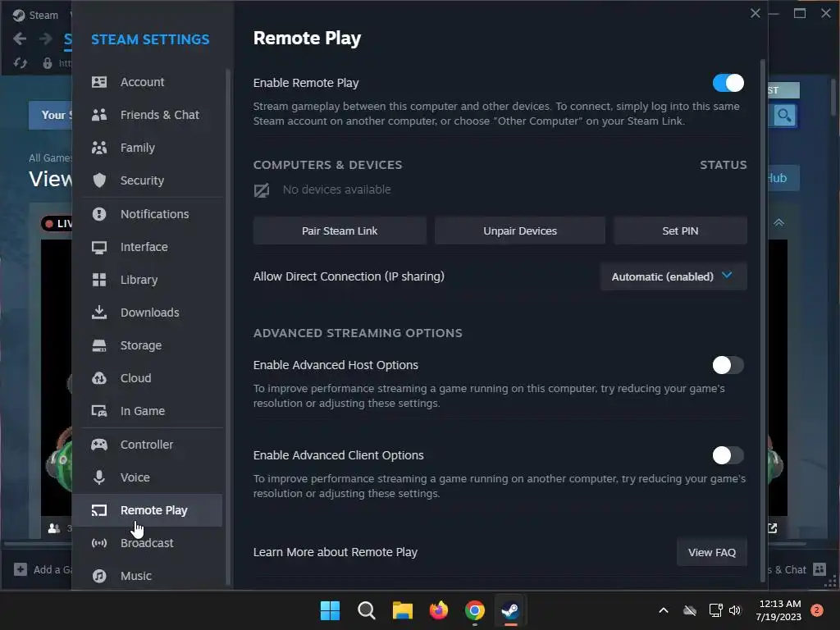Open Windows taskbar search
The height and width of the screenshot is (630, 840).
367,610
